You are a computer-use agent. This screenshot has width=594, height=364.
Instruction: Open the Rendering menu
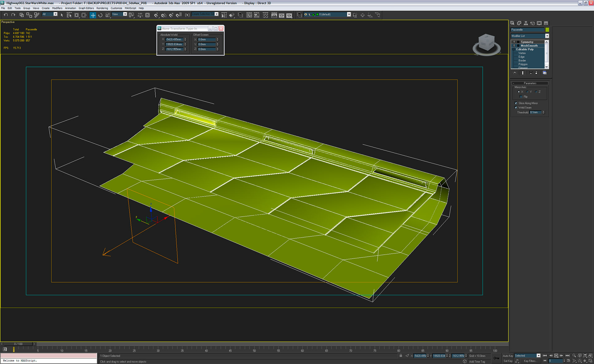[102, 8]
